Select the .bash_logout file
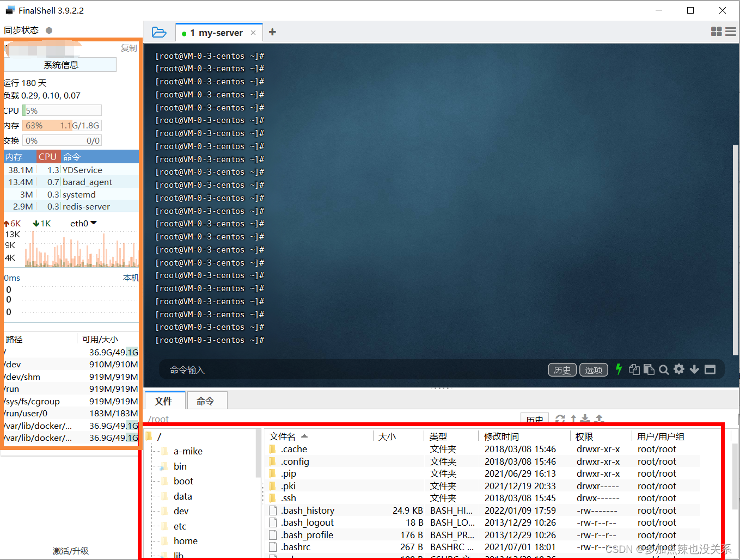The image size is (740, 560). tap(483, 522)
